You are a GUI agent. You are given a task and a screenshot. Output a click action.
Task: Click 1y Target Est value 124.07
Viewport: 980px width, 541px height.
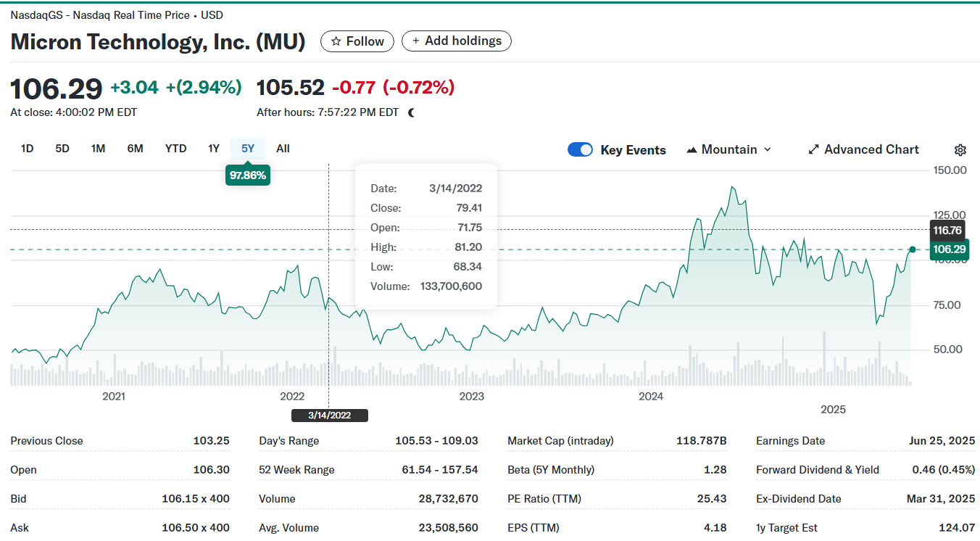click(x=958, y=528)
